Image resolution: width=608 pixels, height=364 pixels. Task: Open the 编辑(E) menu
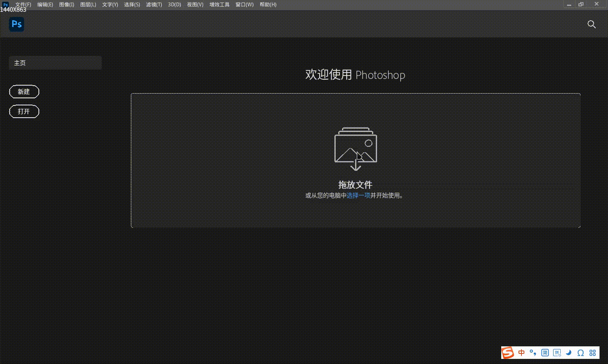(x=45, y=5)
